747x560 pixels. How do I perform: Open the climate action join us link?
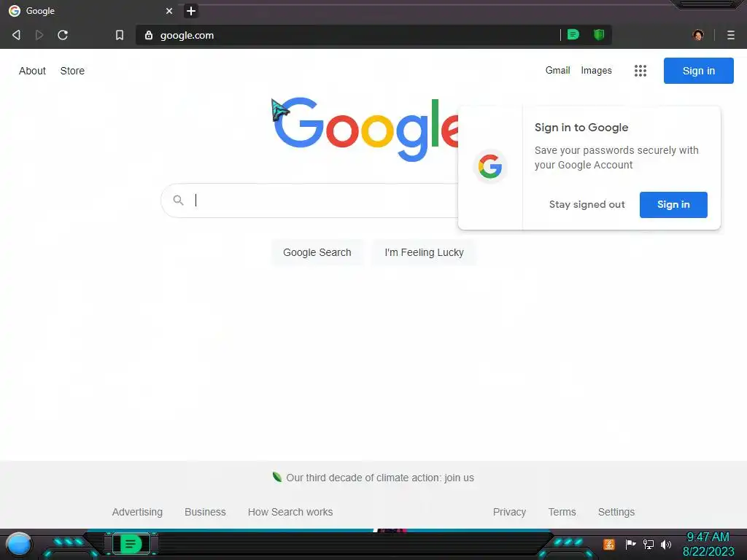point(380,478)
